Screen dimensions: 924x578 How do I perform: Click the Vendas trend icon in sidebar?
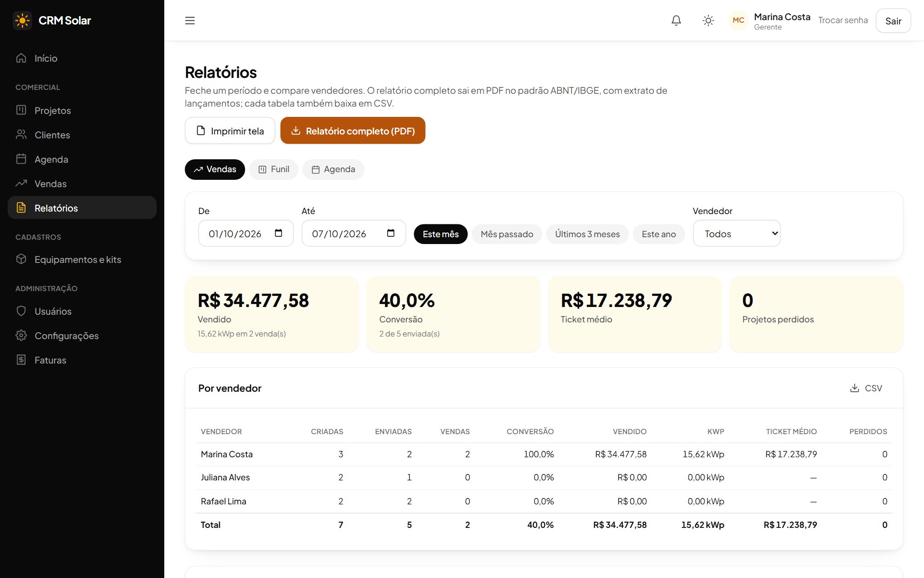pos(21,183)
